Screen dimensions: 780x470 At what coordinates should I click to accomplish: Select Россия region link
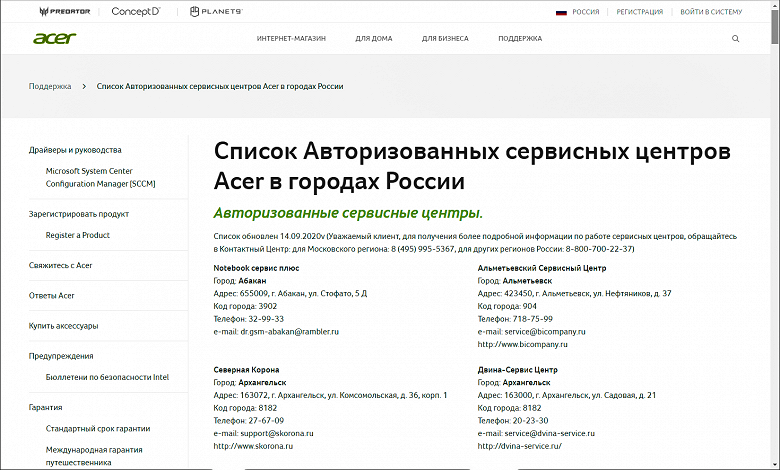point(585,12)
